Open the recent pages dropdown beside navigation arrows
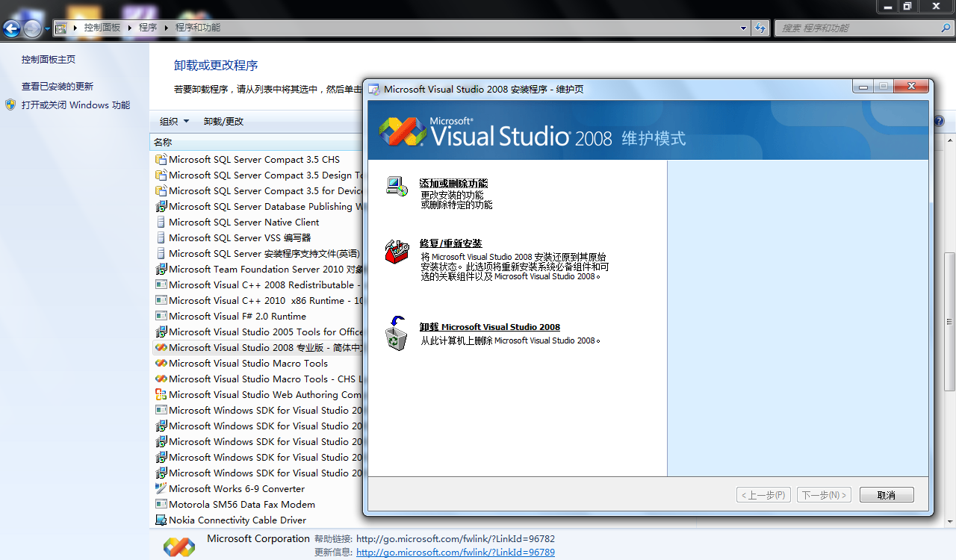This screenshot has height=560, width=956. click(47, 29)
